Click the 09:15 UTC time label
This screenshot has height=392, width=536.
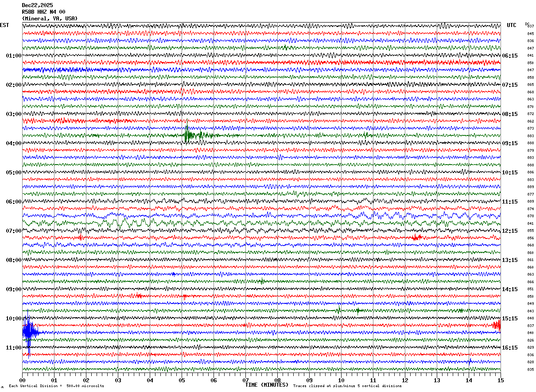[x=510, y=143]
